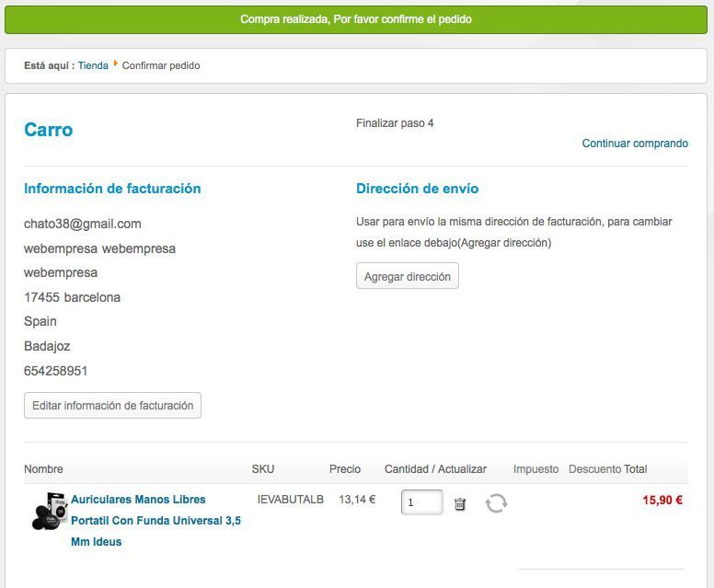Click the Impuesto column header
The image size is (714, 588).
[535, 469]
